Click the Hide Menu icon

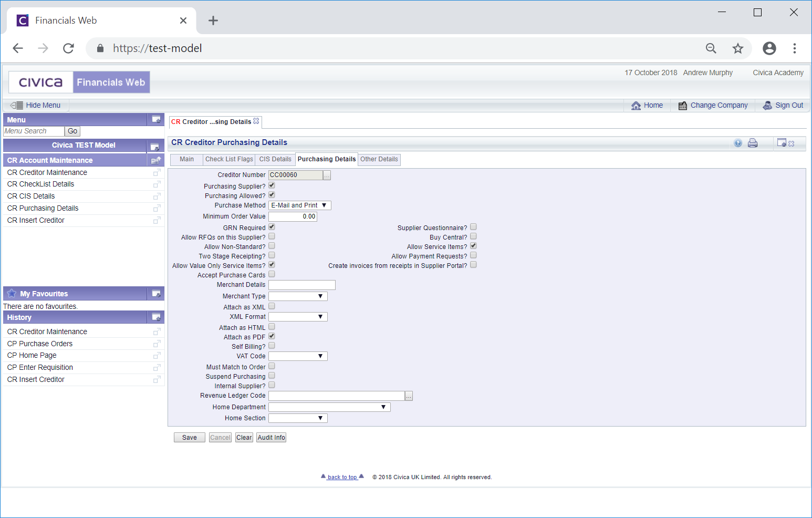point(17,105)
